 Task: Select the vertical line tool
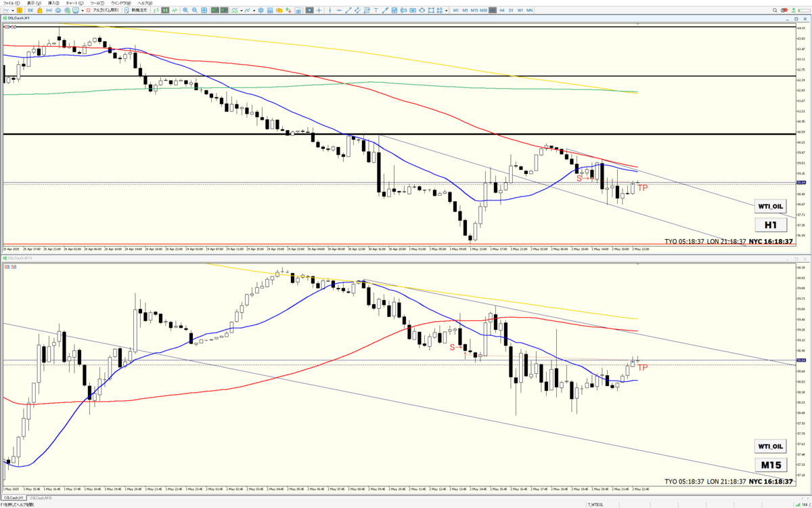[x=330, y=10]
